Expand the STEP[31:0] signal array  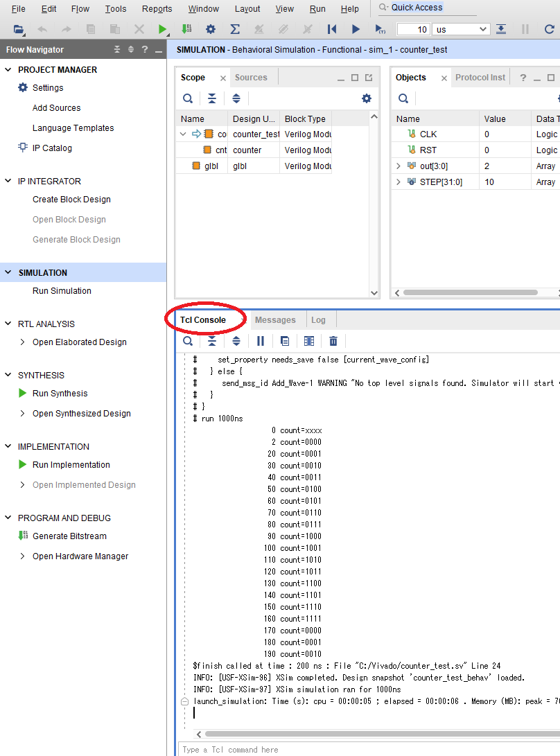tap(399, 182)
